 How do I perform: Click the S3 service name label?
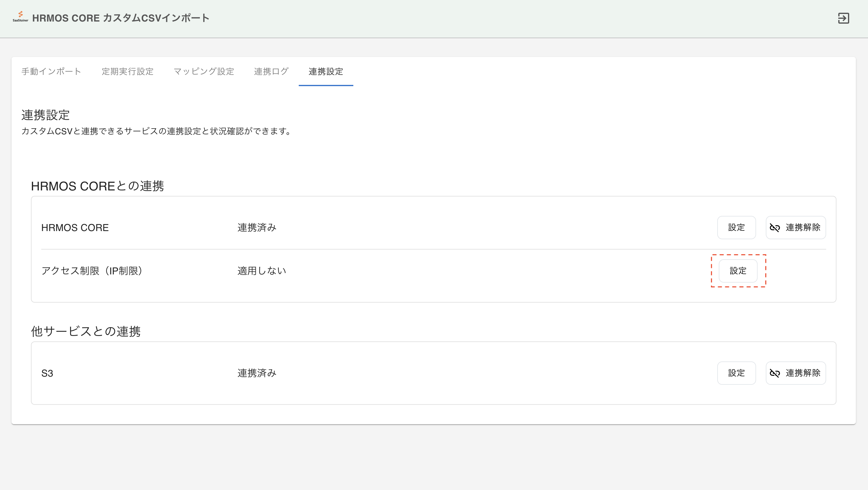[47, 373]
